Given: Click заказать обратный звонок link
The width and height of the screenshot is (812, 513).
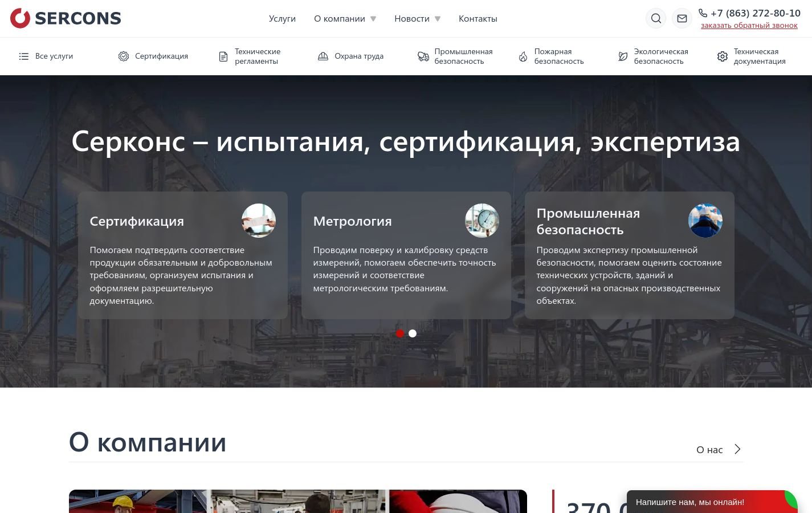Looking at the screenshot, I should 749,26.
